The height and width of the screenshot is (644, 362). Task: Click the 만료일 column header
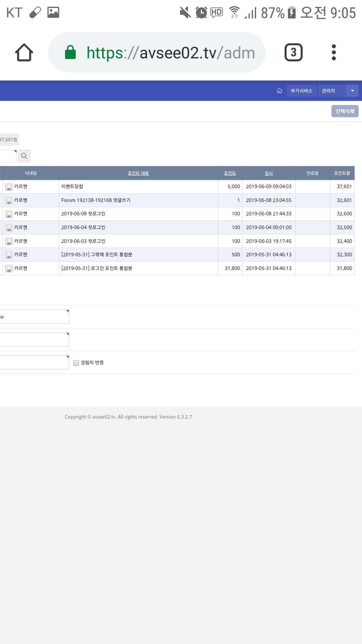coord(312,173)
